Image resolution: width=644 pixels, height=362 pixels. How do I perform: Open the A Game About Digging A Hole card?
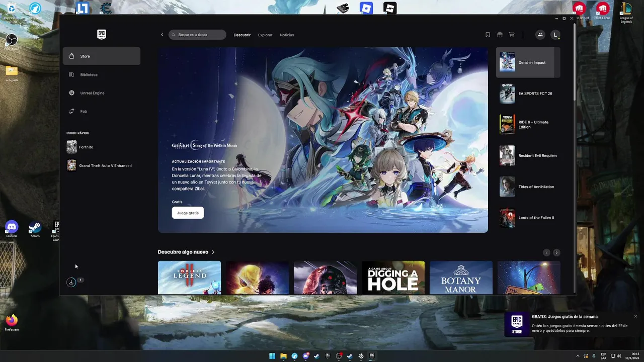tap(393, 278)
